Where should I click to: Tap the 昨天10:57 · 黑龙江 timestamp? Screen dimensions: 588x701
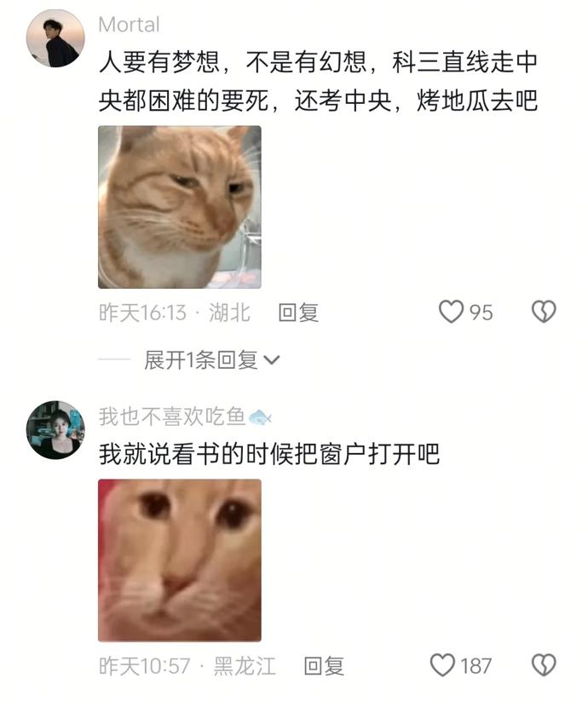[187, 666]
